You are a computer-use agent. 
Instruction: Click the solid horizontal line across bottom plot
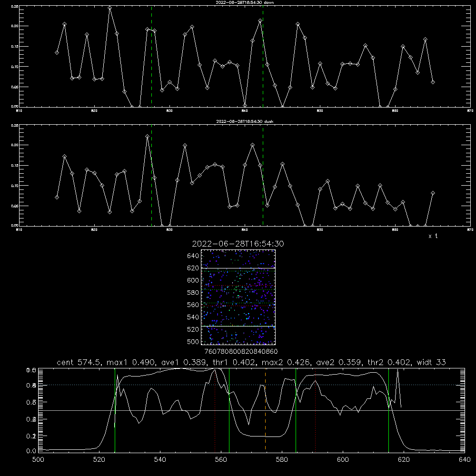pos(251,410)
